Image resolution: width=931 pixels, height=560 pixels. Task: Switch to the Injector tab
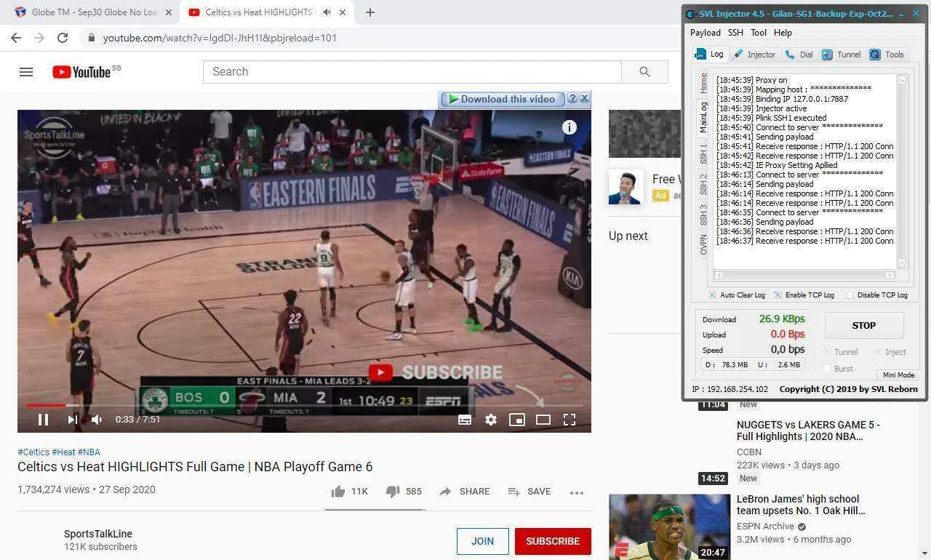pos(754,55)
